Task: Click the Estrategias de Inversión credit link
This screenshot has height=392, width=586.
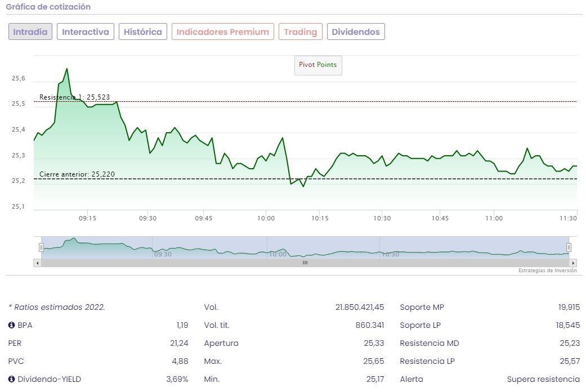Action: click(547, 271)
